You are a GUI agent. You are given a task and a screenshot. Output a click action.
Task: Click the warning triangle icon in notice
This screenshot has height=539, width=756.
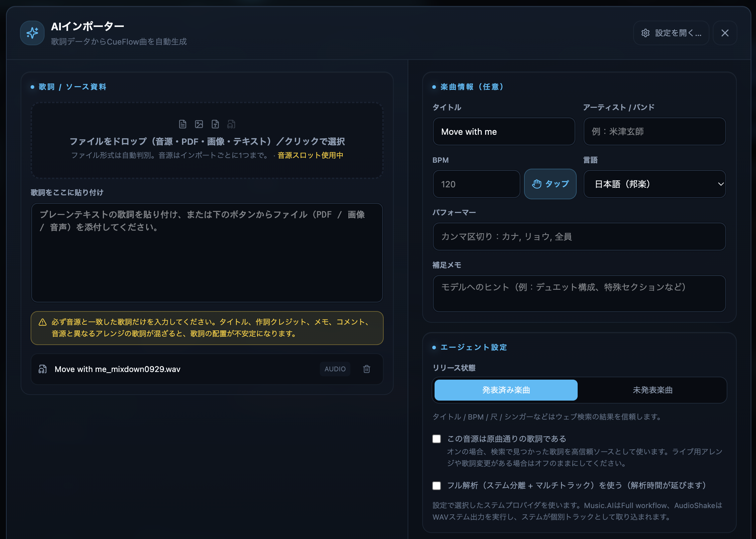(43, 322)
